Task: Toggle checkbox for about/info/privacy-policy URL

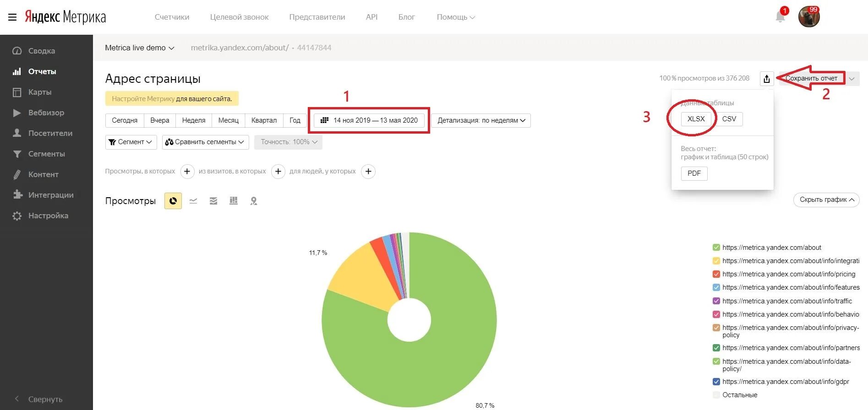Action: pos(716,328)
